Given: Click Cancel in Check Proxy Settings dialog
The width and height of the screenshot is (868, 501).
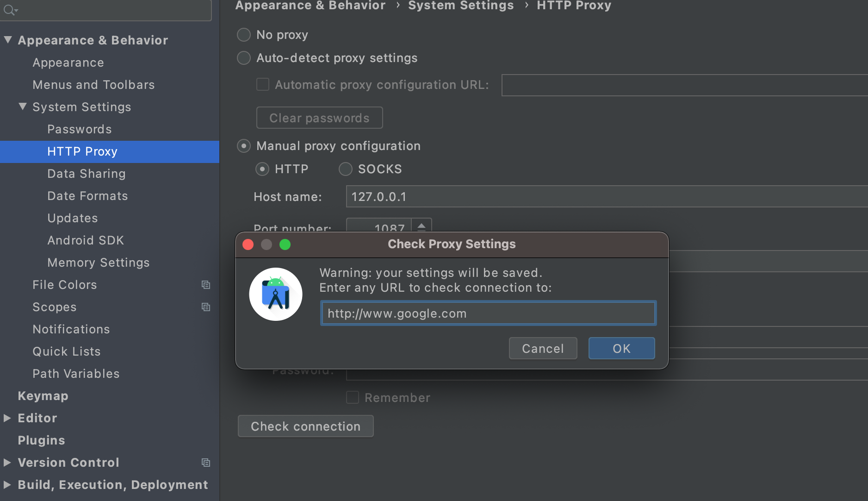Looking at the screenshot, I should click(x=543, y=348).
